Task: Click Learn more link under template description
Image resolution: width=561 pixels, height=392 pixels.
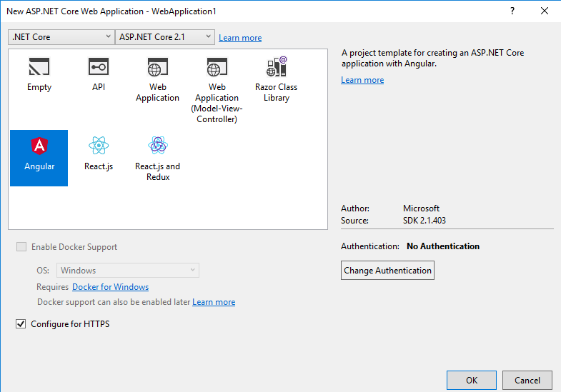Action: pos(362,80)
